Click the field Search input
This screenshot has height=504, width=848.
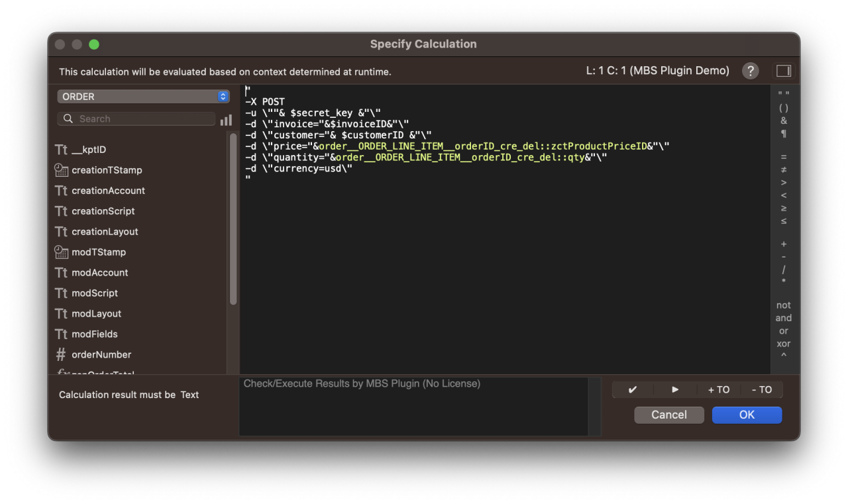[x=136, y=119]
